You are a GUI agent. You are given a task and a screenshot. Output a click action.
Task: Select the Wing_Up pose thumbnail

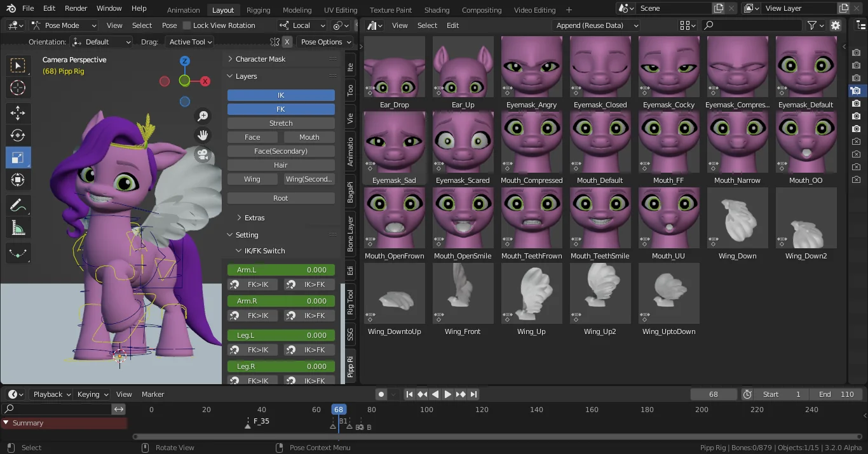pos(531,293)
